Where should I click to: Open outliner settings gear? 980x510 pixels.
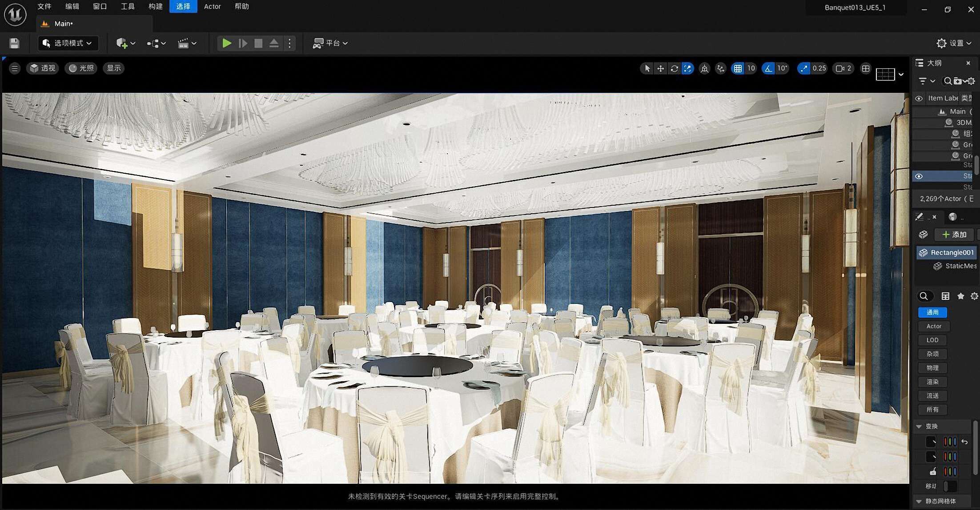(971, 81)
